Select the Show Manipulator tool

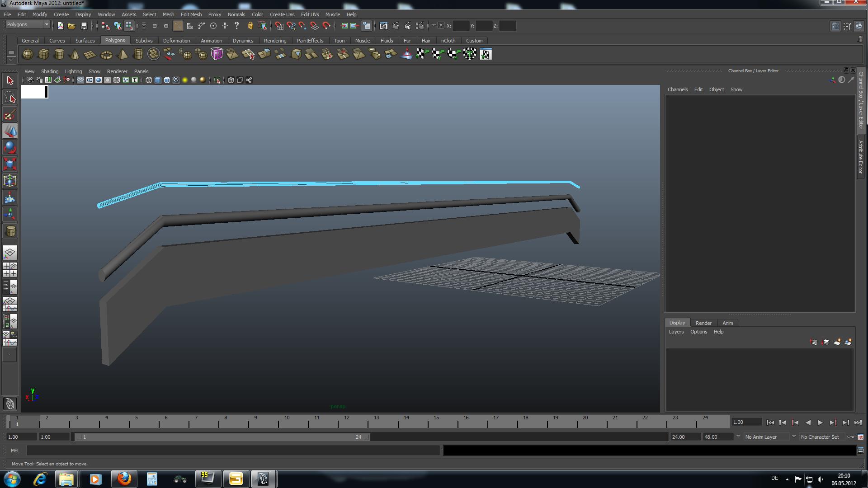point(10,214)
